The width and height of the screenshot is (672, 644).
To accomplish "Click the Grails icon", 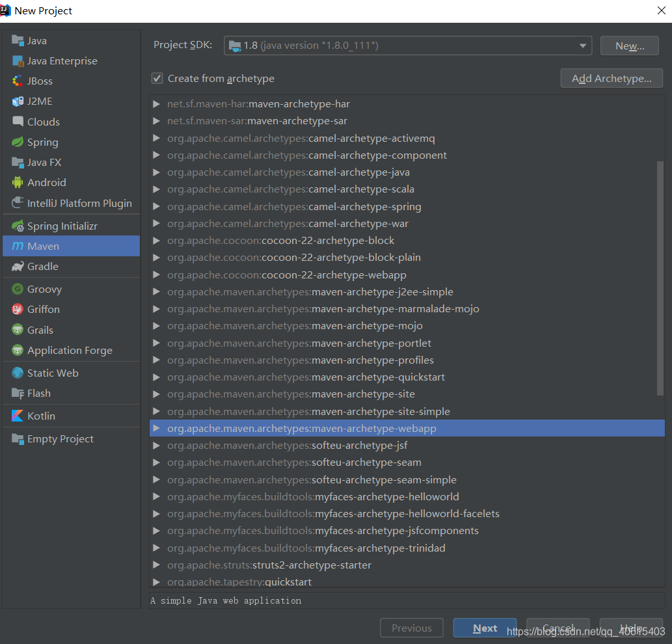I will pyautogui.click(x=18, y=330).
